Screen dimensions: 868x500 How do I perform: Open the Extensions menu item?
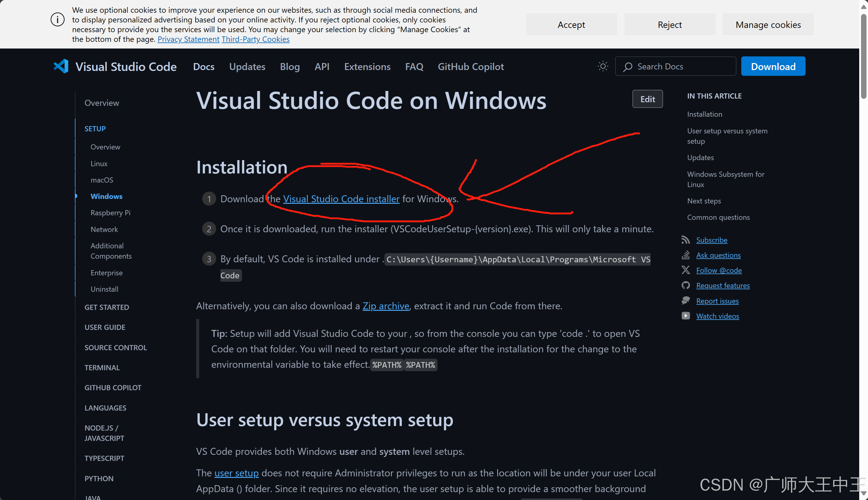(x=367, y=67)
